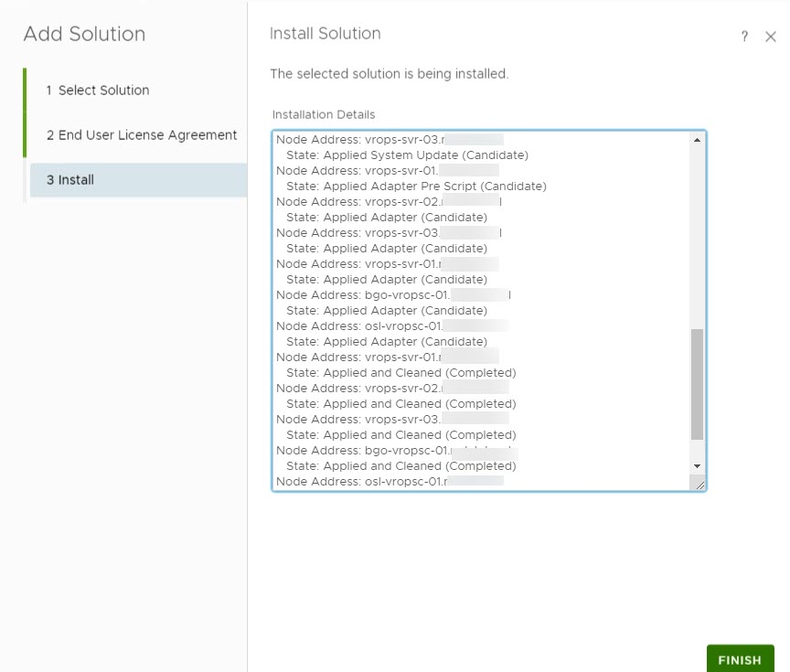The image size is (790, 672).
Task: Open help via the question mark icon
Action: [x=744, y=37]
